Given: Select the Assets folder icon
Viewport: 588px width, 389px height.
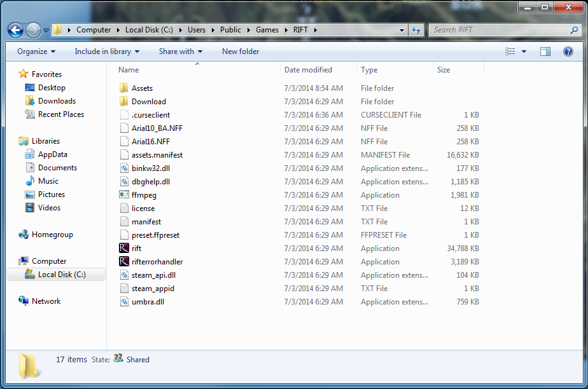Looking at the screenshot, I should [x=124, y=88].
